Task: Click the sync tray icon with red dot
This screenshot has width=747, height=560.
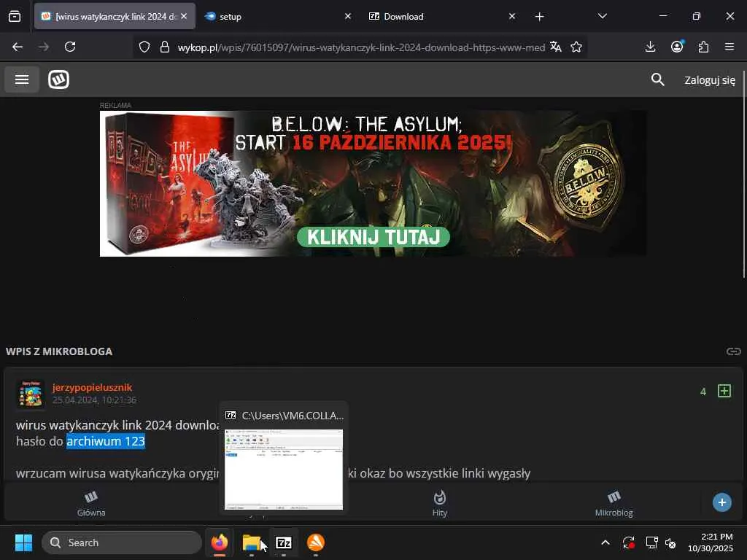Action: click(628, 542)
